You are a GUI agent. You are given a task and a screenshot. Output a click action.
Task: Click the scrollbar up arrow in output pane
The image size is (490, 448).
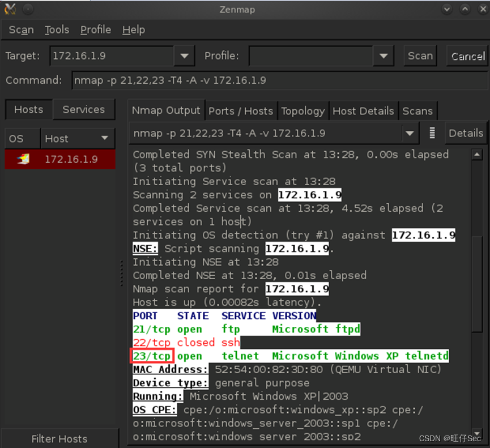coord(477,154)
